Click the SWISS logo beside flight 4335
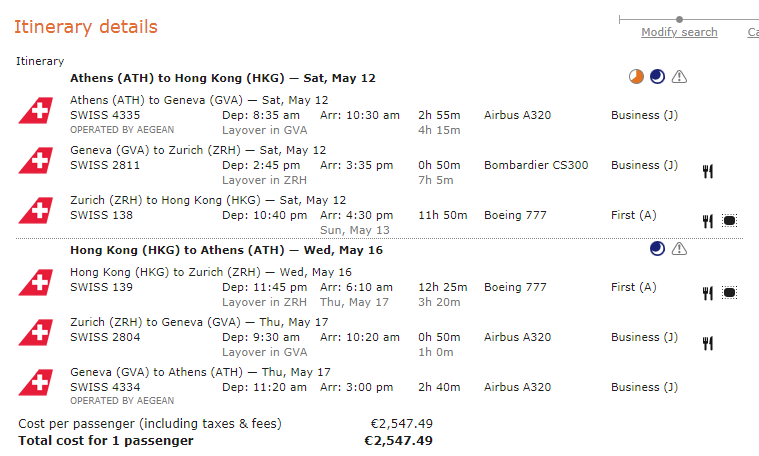Image resolution: width=759 pixels, height=456 pixels. tap(36, 111)
